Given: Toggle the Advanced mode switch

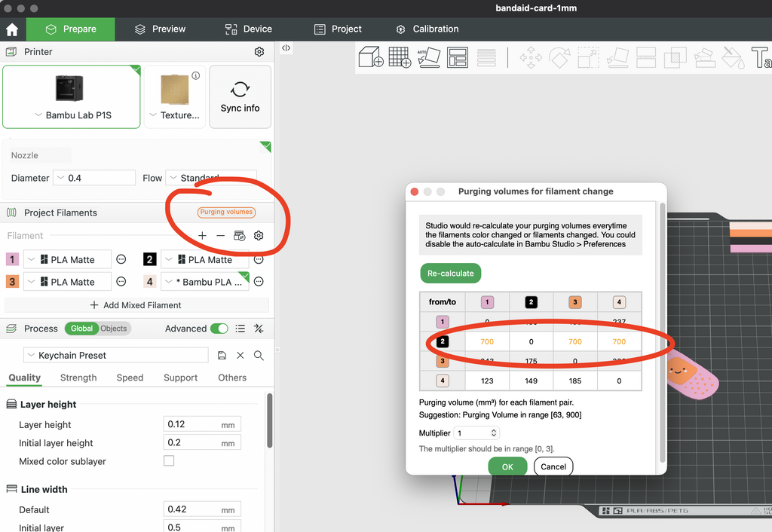Looking at the screenshot, I should (x=219, y=329).
